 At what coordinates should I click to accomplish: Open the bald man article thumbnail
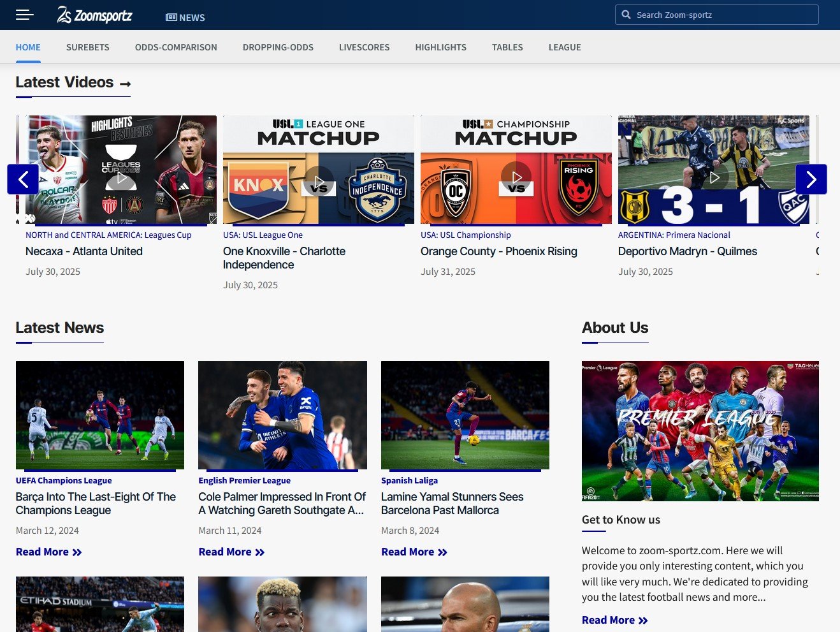tap(465, 604)
